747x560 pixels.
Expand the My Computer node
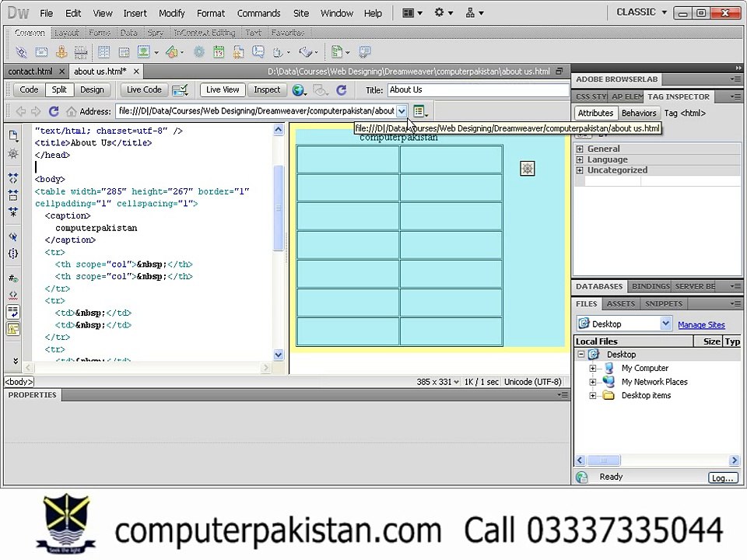[593, 368]
